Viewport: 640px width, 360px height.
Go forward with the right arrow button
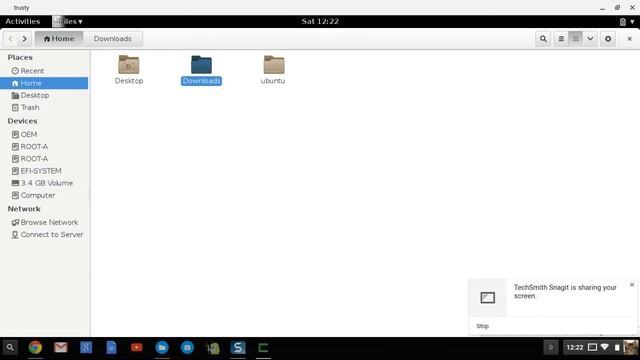click(24, 39)
